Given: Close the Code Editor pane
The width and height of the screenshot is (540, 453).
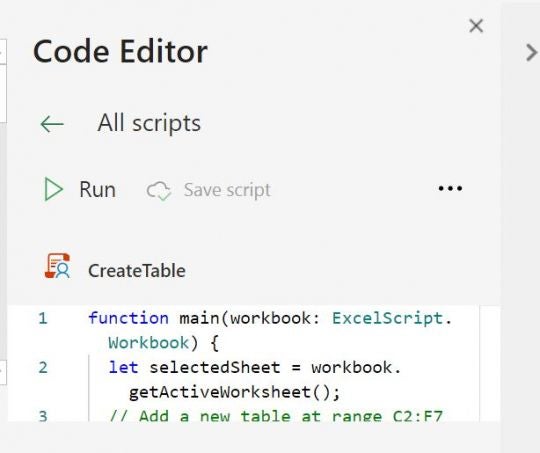Looking at the screenshot, I should click(476, 26).
